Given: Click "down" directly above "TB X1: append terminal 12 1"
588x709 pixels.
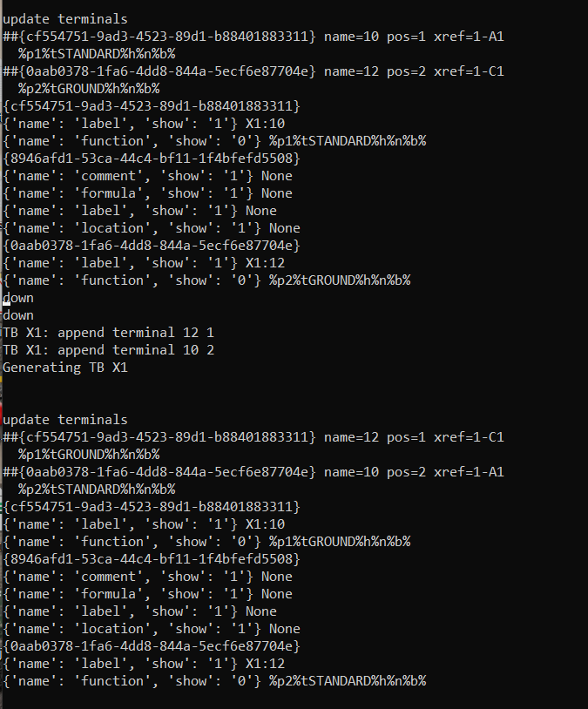Looking at the screenshot, I should (x=18, y=315).
